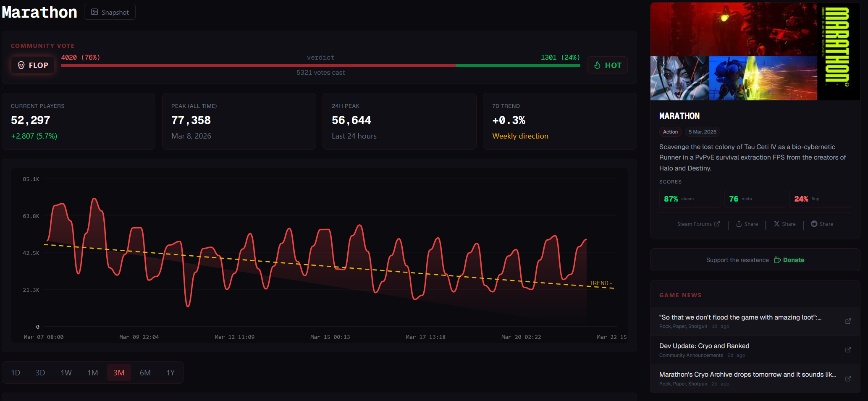Click the 'Weekly direction' text
Viewport: 868px width, 401px height.
click(520, 136)
